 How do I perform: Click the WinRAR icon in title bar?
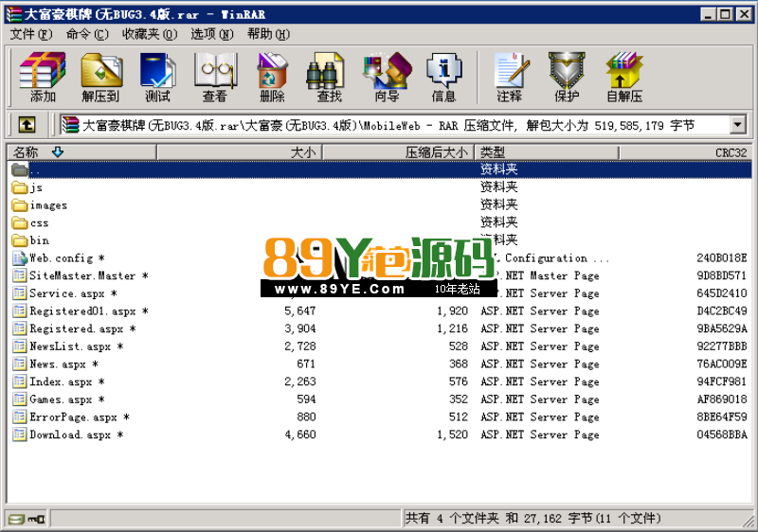tap(13, 14)
